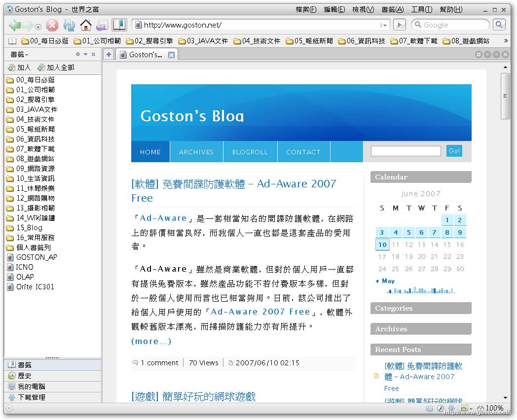Viewport: 517px width, 420px height.
Task: Go to the home page via house icon
Action: 86,25
